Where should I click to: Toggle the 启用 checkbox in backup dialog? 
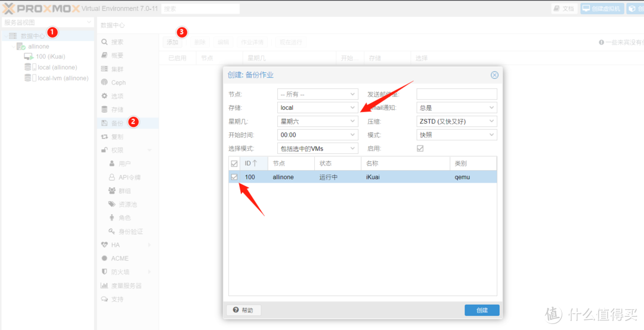420,149
